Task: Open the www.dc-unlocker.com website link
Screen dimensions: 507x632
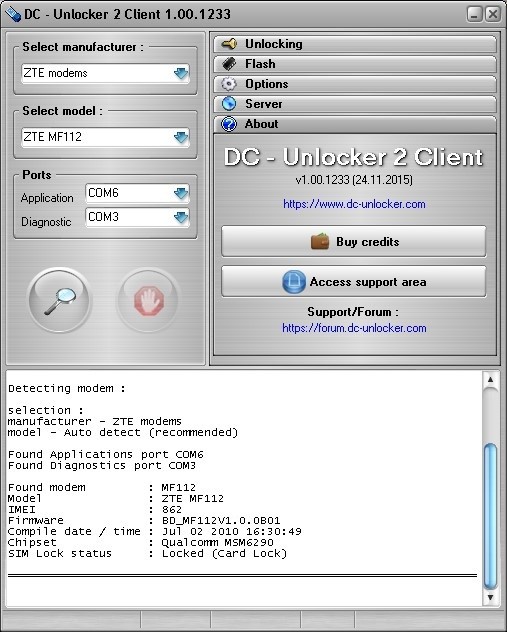Action: (x=354, y=204)
